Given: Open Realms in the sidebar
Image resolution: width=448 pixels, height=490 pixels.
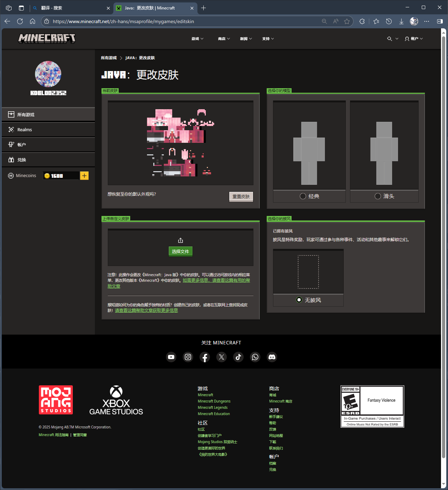Looking at the screenshot, I should pos(48,130).
